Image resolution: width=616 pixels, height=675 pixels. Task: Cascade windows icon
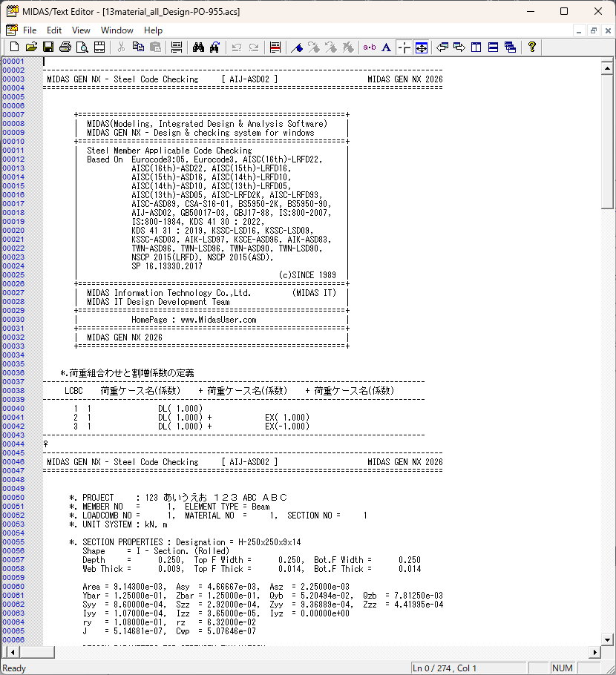511,47
